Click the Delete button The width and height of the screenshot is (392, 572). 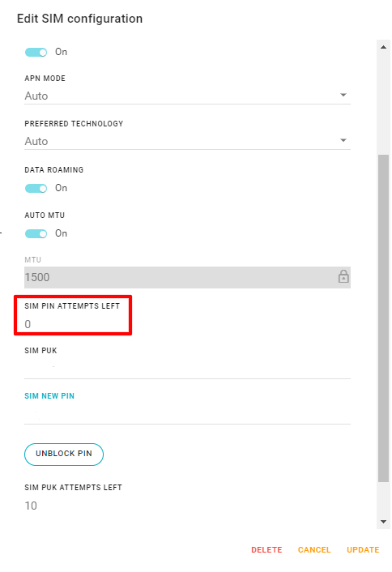pos(266,550)
